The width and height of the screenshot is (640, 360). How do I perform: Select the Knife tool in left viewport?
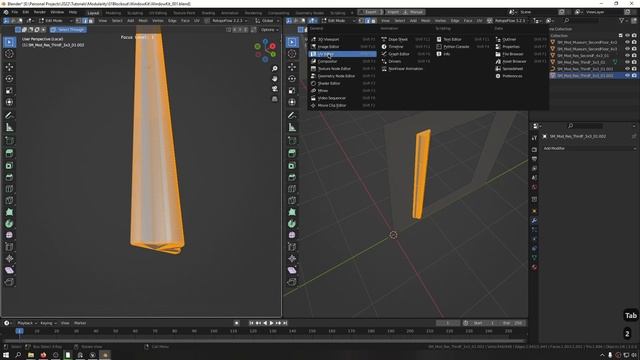pos(9,200)
